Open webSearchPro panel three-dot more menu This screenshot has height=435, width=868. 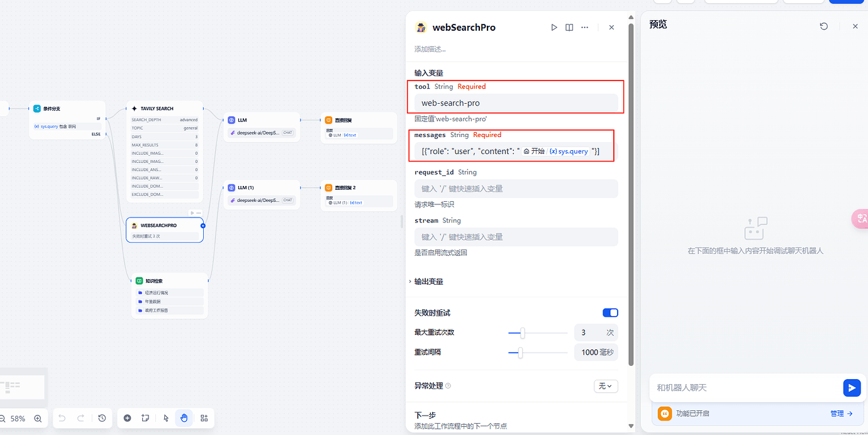pyautogui.click(x=585, y=28)
